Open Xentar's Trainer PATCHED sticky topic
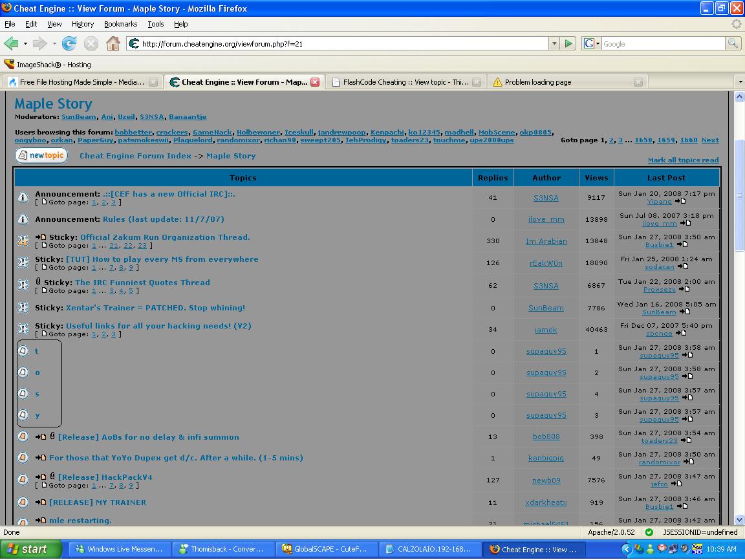Screen dimensions: 745x560 click(155, 308)
